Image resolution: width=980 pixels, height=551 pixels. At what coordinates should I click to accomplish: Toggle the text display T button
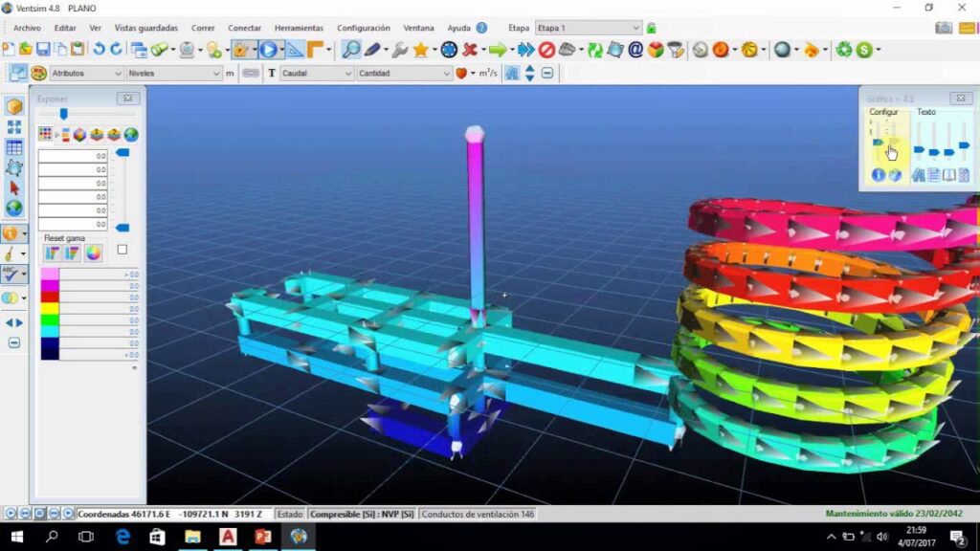point(271,73)
